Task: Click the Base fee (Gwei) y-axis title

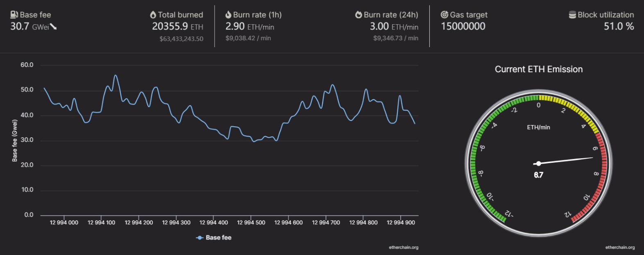Action: click(x=15, y=141)
